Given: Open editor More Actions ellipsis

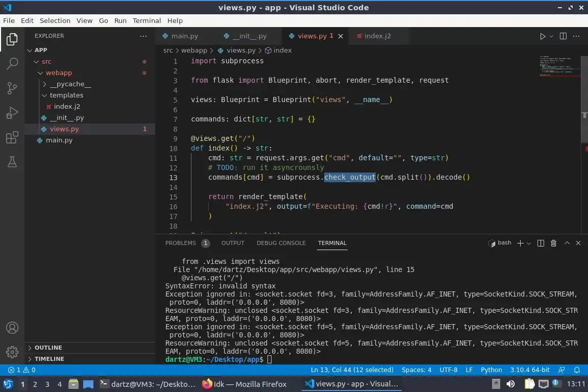Looking at the screenshot, I should [576, 36].
